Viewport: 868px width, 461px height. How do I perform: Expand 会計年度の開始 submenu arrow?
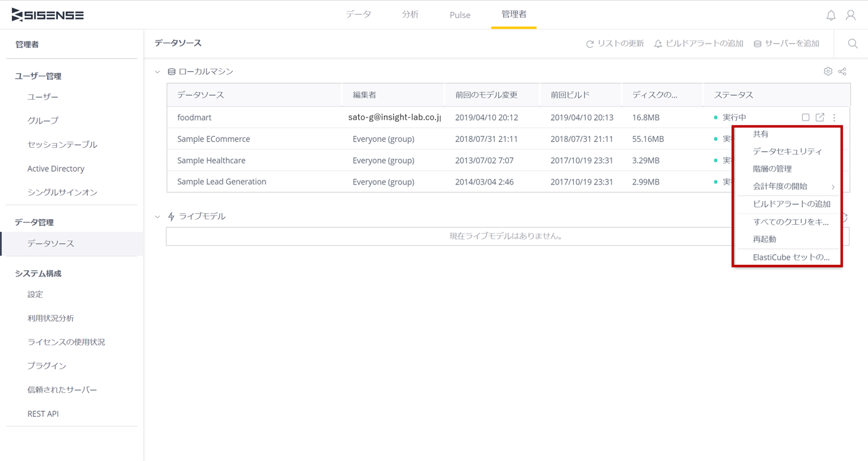(833, 187)
